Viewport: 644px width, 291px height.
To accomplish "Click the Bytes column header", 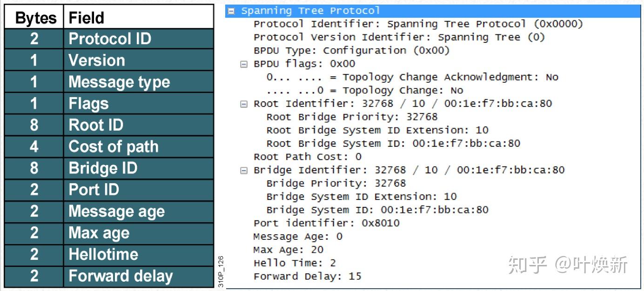I will point(35,18).
